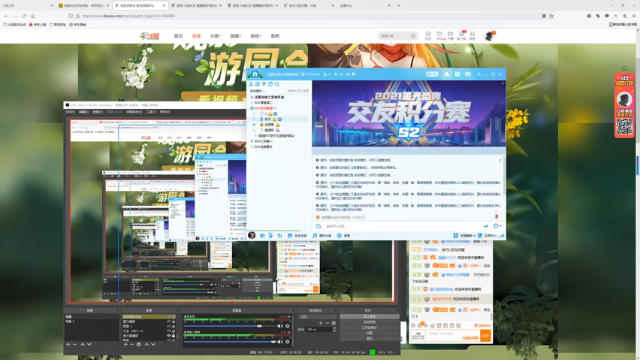Open the 视频 dropdown in Douyu navigation
Screen dimensions: 640x360
pyautogui.click(x=235, y=36)
